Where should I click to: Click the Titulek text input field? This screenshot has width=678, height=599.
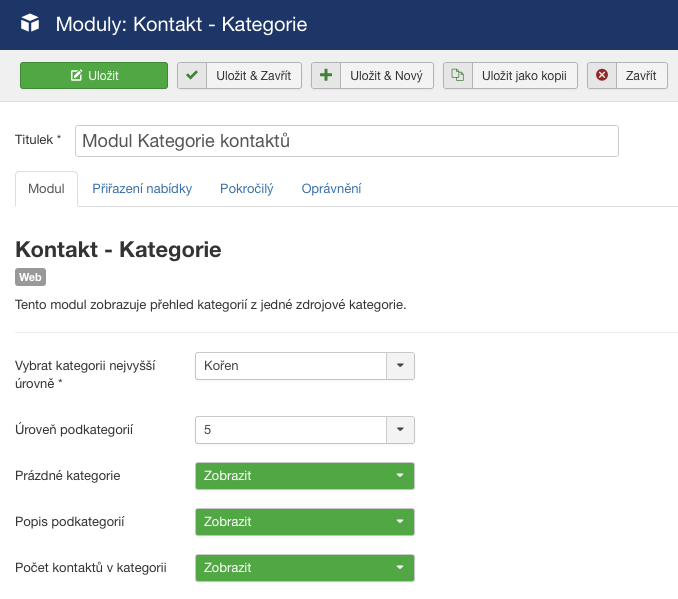coord(346,141)
